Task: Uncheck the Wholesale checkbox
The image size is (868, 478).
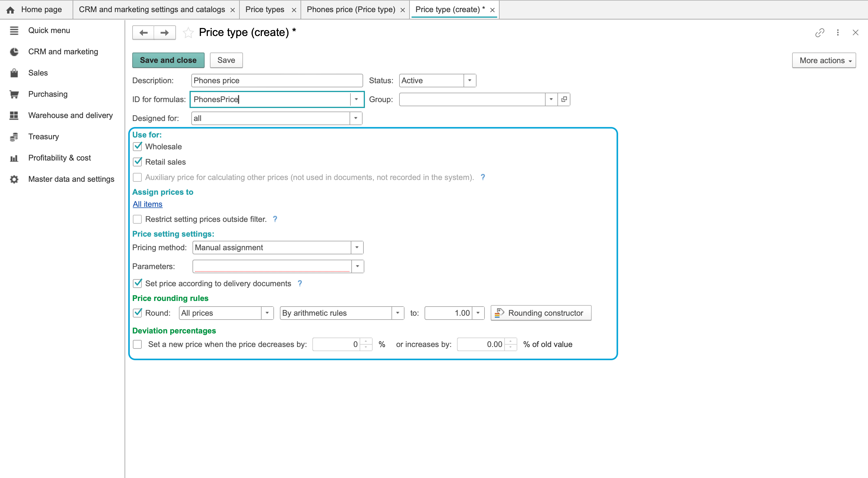Action: tap(138, 147)
